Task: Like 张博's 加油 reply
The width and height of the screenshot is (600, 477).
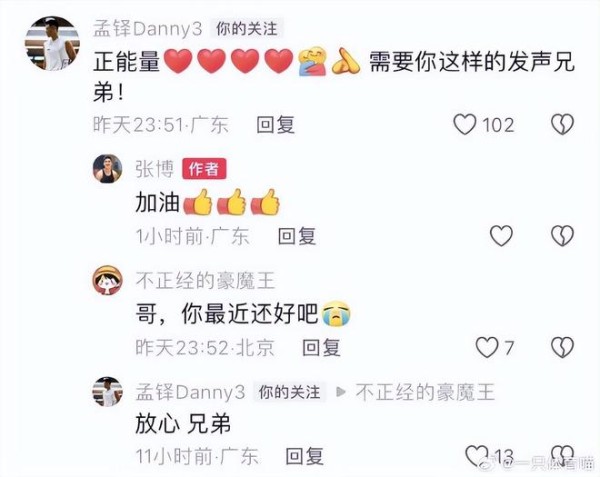Action: (x=501, y=235)
